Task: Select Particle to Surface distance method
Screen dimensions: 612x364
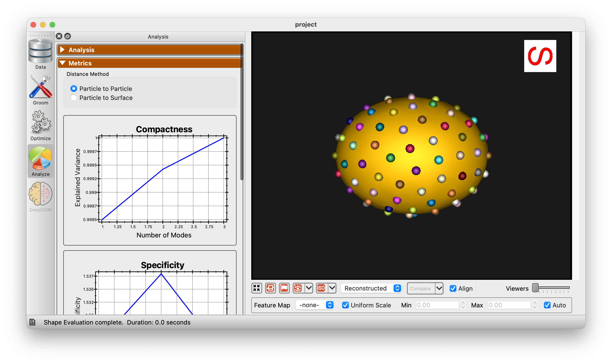Action: 73,97
